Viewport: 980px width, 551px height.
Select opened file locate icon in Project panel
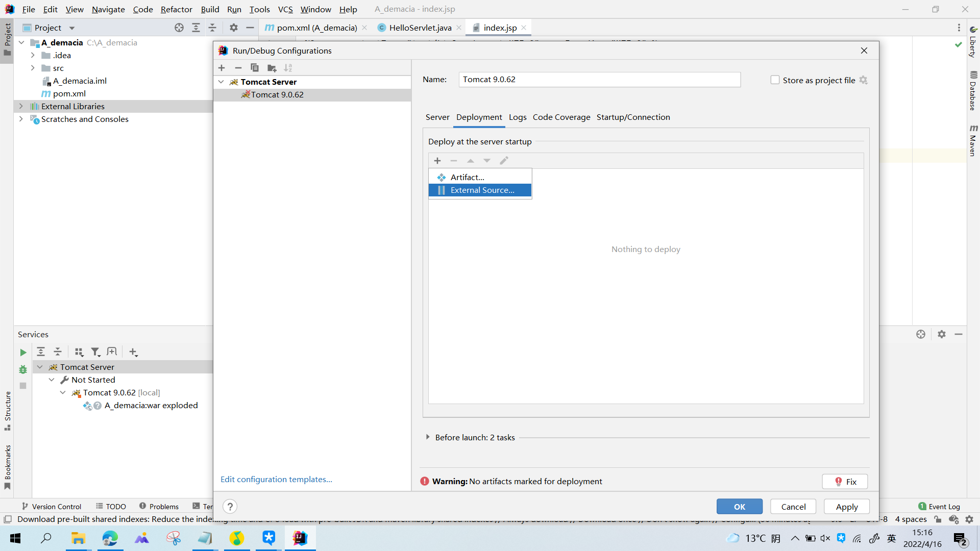[x=179, y=28]
